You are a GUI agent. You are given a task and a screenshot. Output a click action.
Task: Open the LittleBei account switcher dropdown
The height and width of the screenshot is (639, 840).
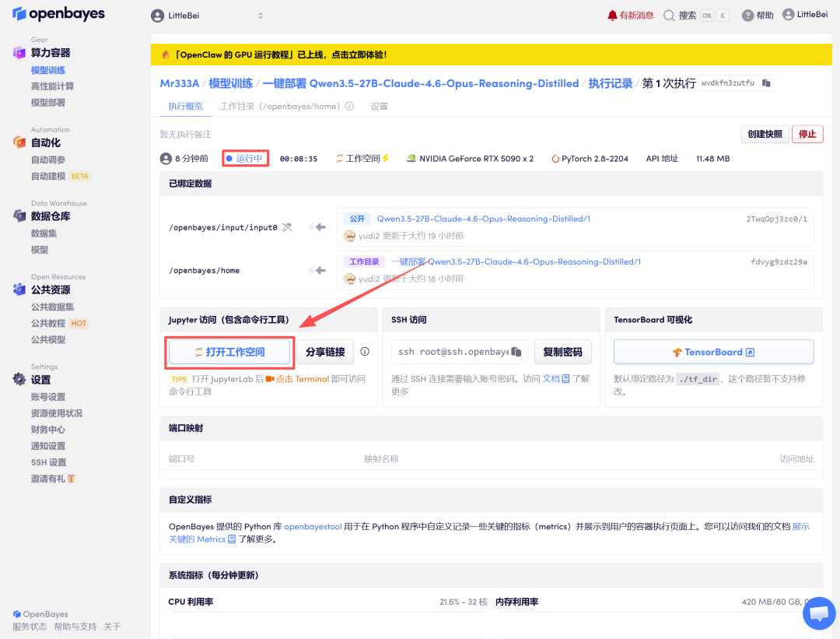coord(208,16)
